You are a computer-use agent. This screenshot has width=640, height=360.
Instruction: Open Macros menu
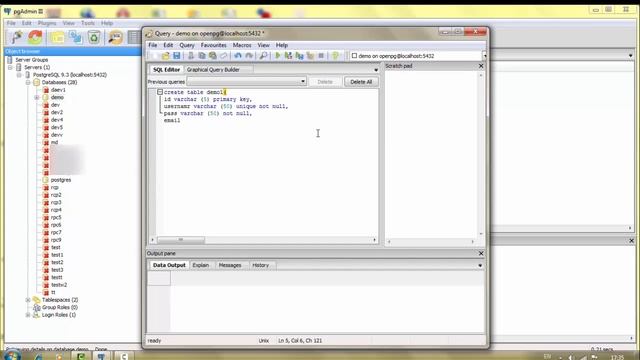tap(242, 45)
